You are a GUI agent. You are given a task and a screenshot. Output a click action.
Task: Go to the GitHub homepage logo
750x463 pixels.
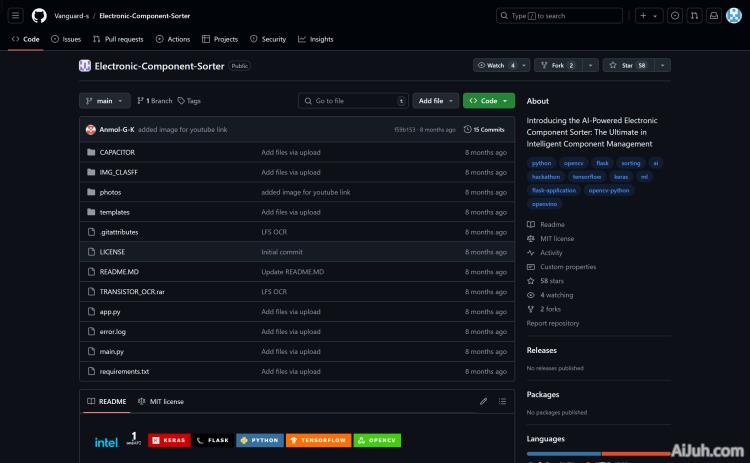click(39, 16)
